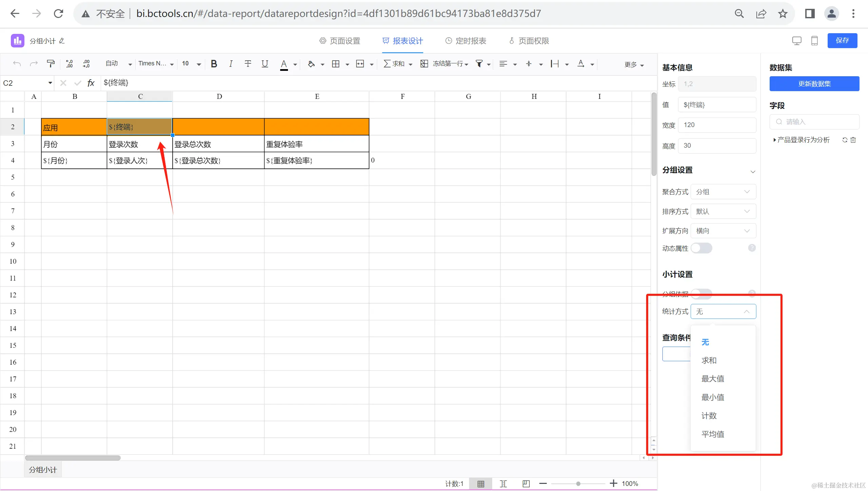The width and height of the screenshot is (868, 491).
Task: Click the 更新数据集 button
Action: [x=814, y=84]
